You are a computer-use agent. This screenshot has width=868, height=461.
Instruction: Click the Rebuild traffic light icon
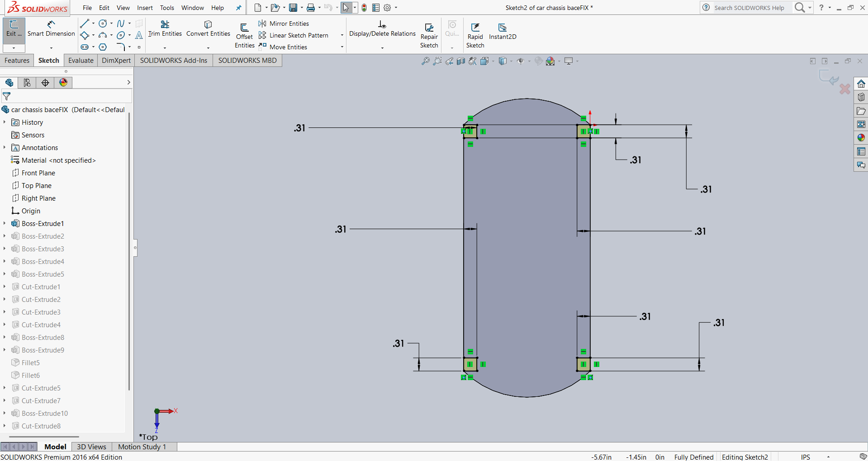[364, 8]
